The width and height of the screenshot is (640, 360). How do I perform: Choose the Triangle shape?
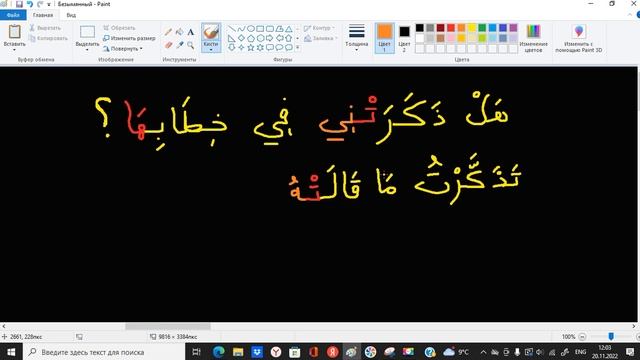pos(289,29)
